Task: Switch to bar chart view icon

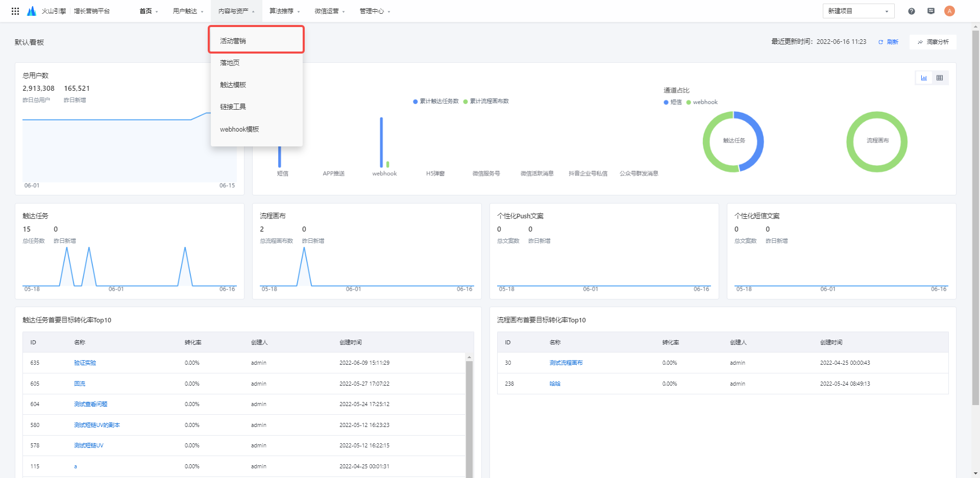Action: click(924, 78)
